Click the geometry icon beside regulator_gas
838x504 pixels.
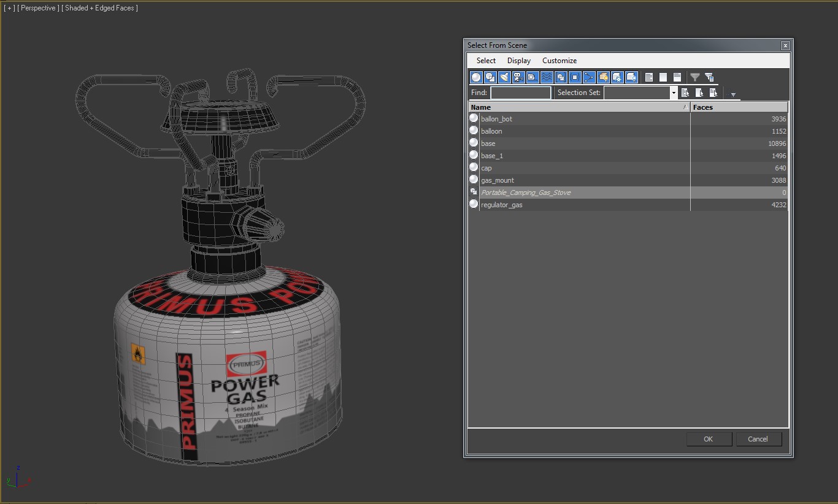pos(474,204)
